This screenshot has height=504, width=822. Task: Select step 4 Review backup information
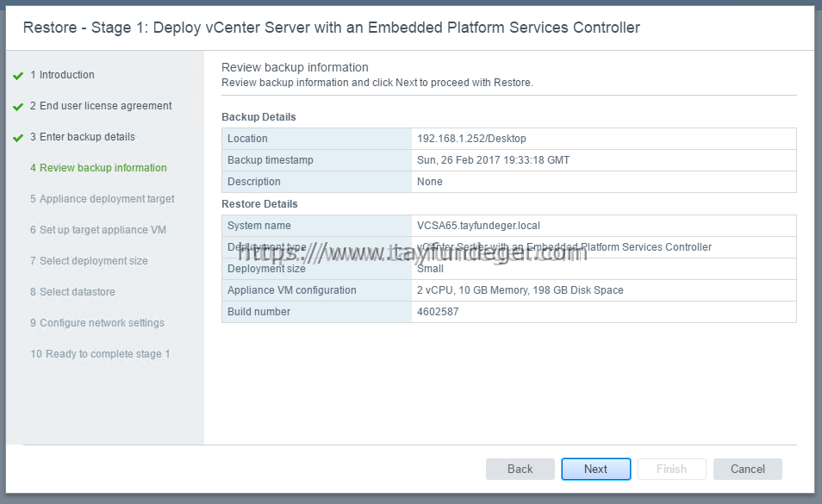click(98, 168)
